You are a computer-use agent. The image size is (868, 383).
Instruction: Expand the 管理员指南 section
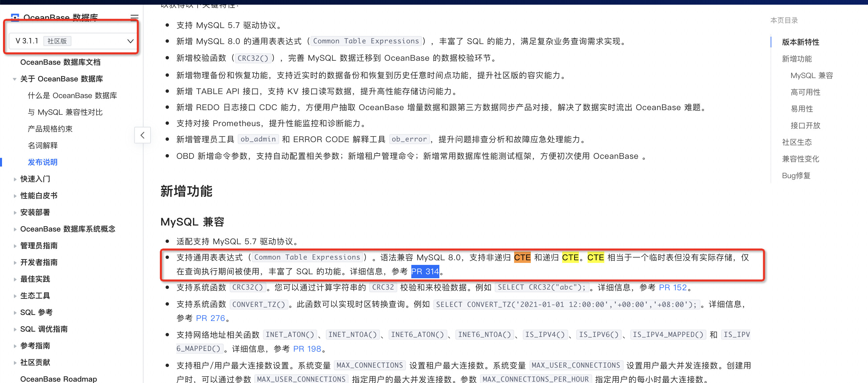pyautogui.click(x=15, y=246)
